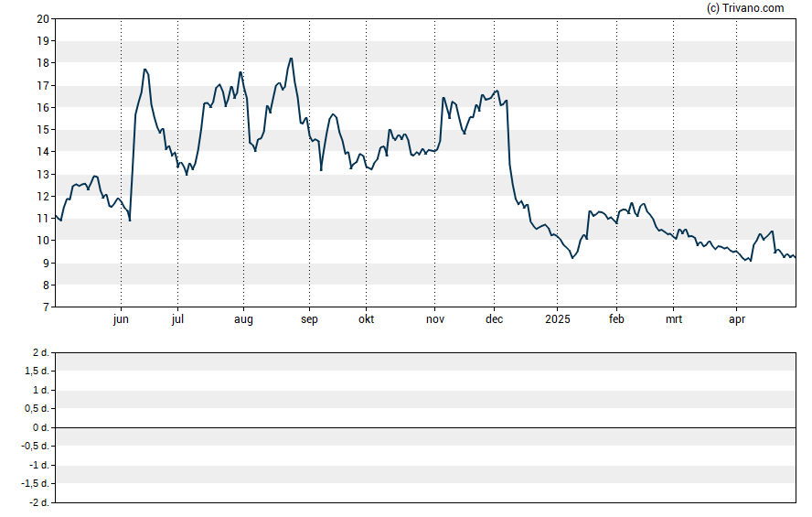The width and height of the screenshot is (812, 517).
Task: Click the 'jul' month label
Action: 177,319
